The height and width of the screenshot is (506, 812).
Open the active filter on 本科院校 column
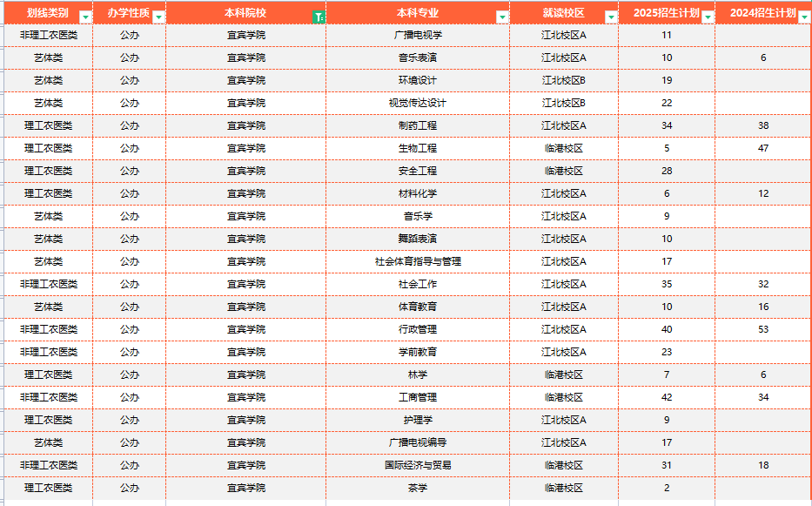click(x=319, y=17)
